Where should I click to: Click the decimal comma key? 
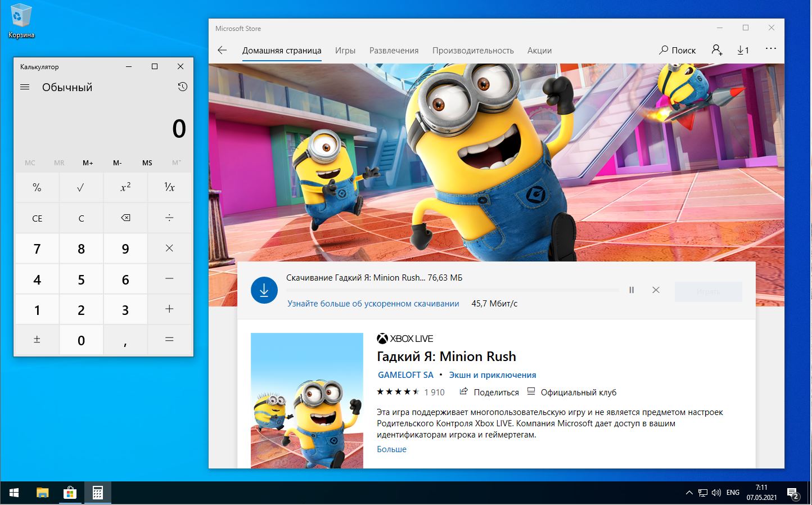point(125,340)
